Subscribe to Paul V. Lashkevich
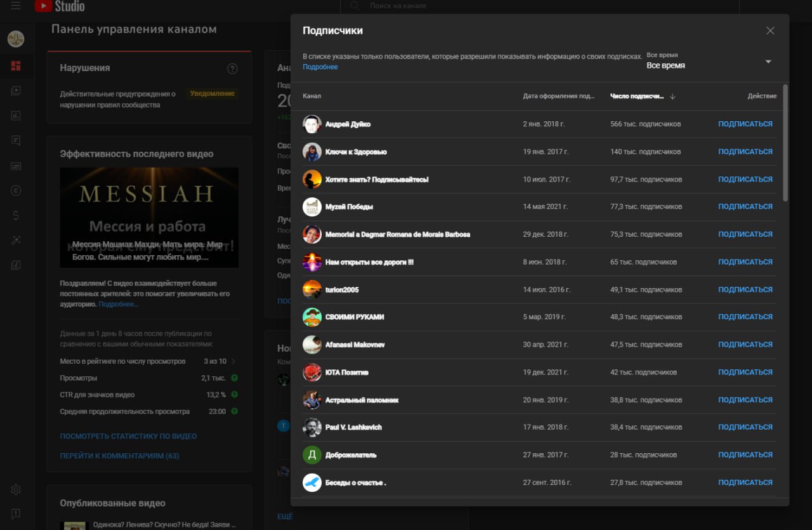The width and height of the screenshot is (812, 530). pos(745,427)
